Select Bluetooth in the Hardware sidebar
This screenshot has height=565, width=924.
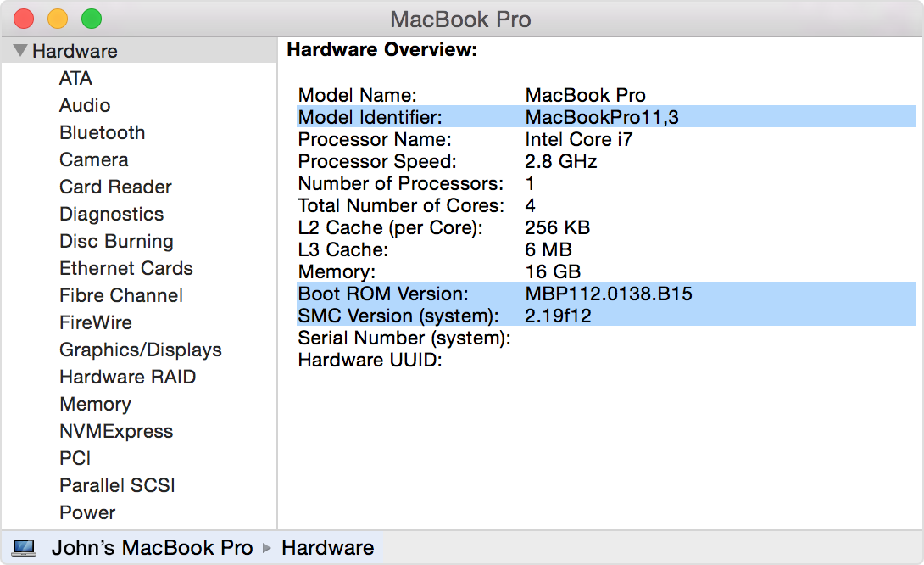tap(102, 132)
